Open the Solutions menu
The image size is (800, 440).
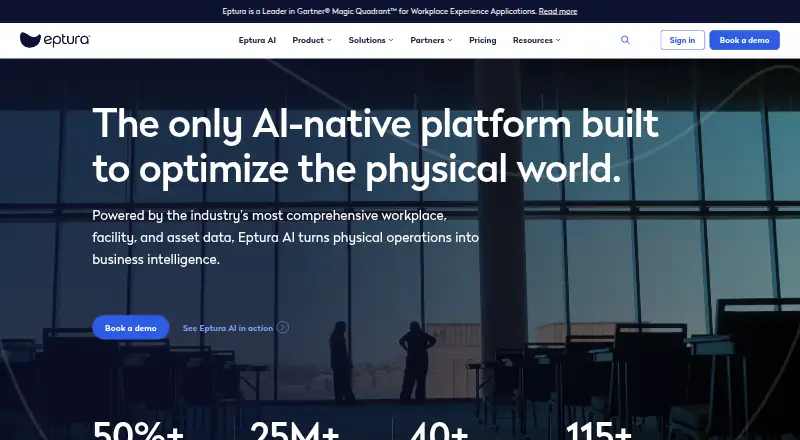click(x=367, y=40)
